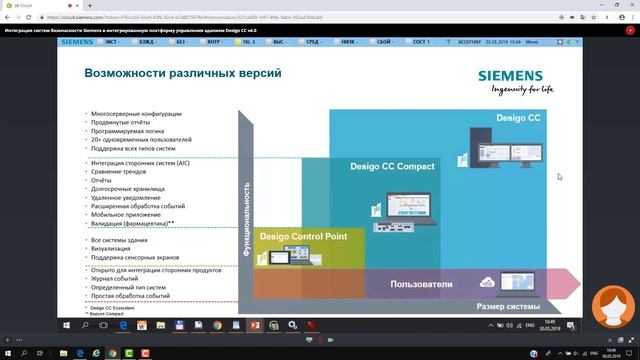Click the red end-call button in Circuit

tap(630, 31)
